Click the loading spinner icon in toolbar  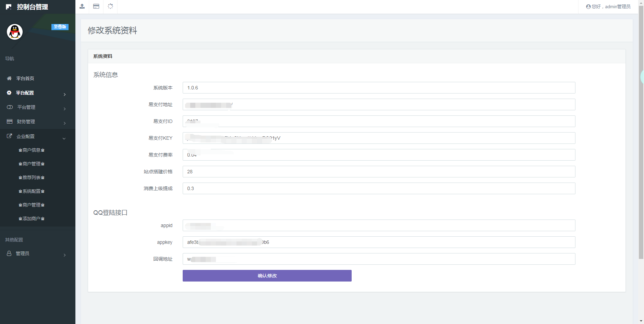pyautogui.click(x=110, y=6)
